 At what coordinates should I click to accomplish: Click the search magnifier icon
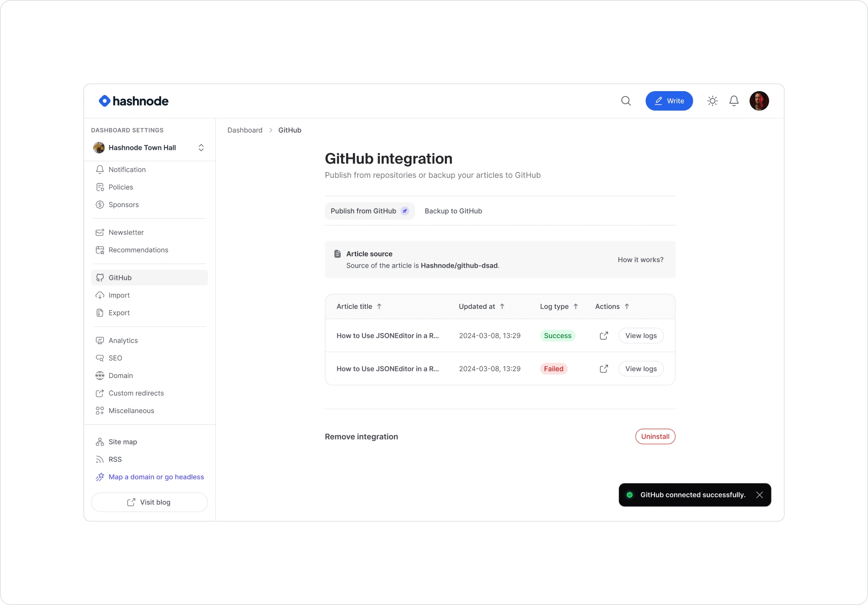[x=626, y=101]
